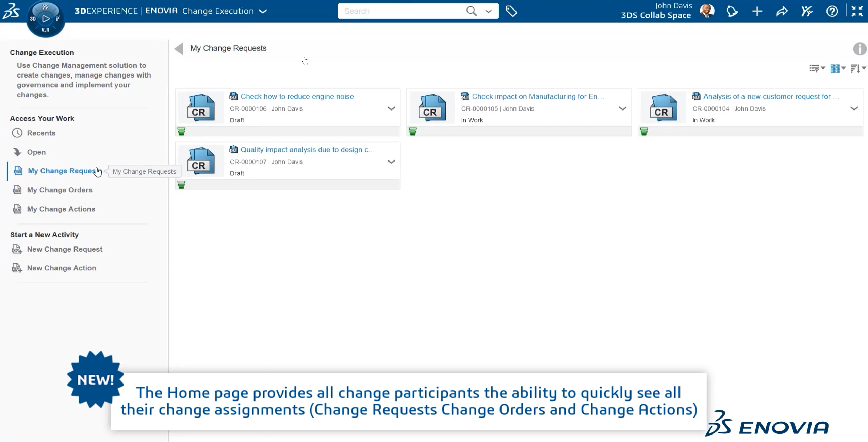Click the plus add icon
Viewport: 868px width, 442px height.
(x=757, y=12)
